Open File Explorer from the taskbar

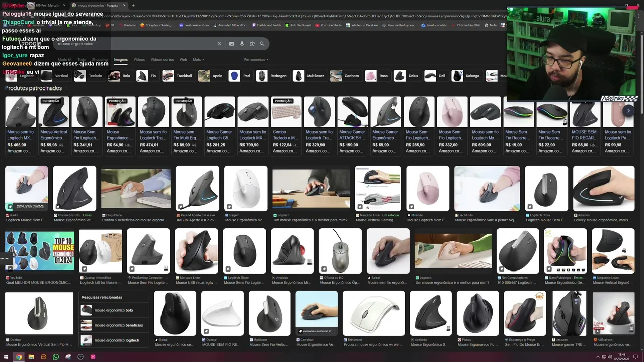(x=31, y=357)
